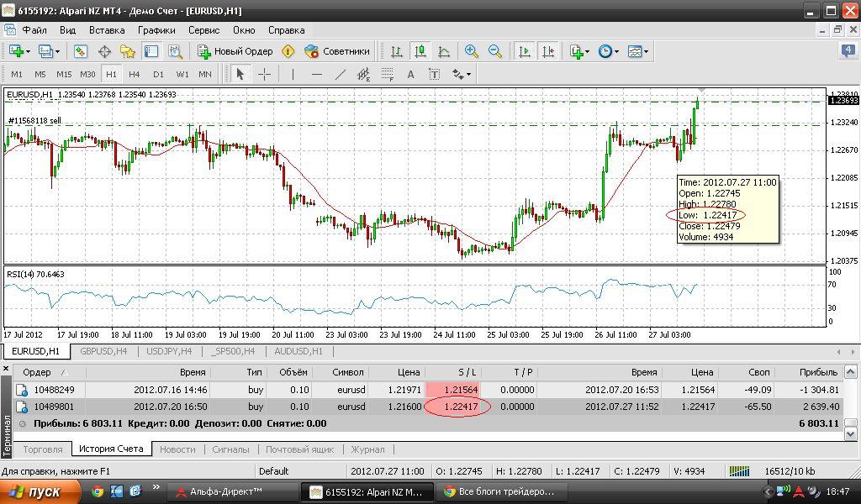This screenshot has width=861, height=504.
Task: Switch chart to candlesticks view
Action: (x=420, y=51)
